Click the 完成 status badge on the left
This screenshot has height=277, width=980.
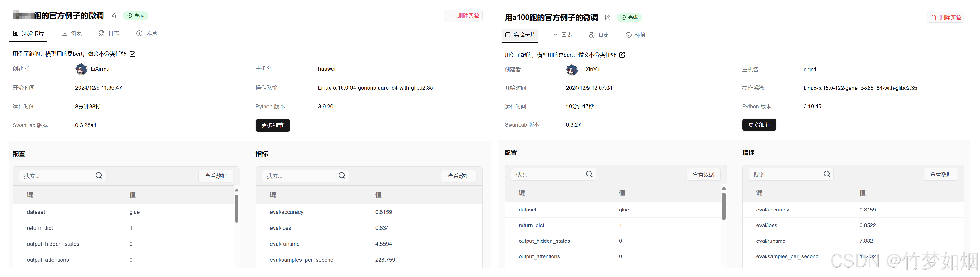click(135, 15)
